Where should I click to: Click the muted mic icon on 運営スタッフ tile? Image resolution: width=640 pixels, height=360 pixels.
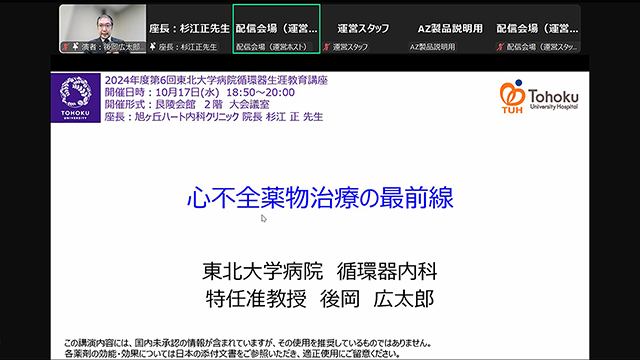pyautogui.click(x=327, y=47)
